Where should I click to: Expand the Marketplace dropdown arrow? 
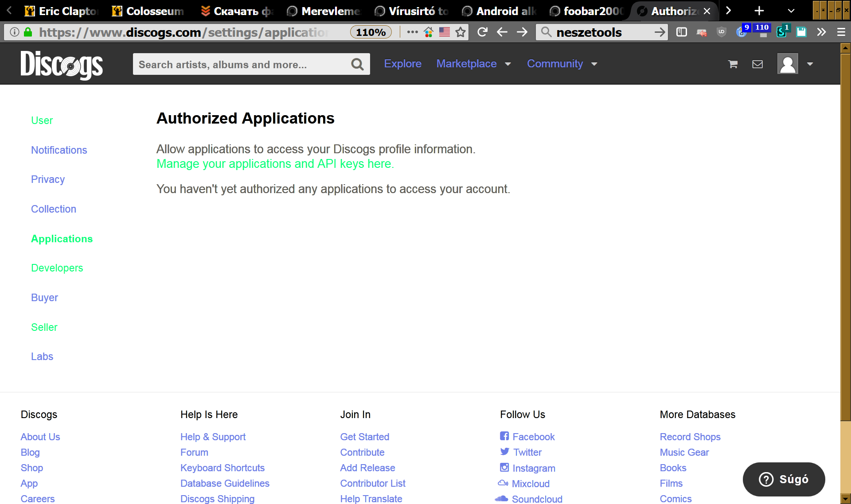click(508, 64)
